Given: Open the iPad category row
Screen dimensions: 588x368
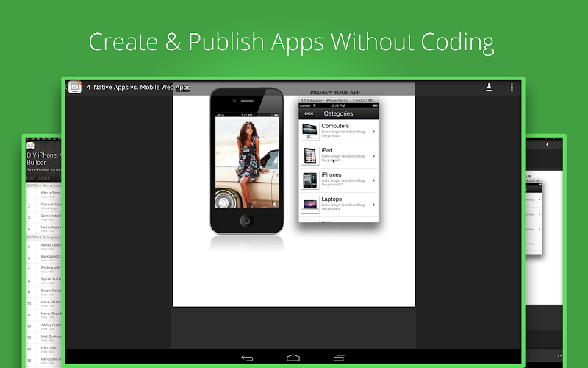Looking at the screenshot, I should (x=339, y=156).
